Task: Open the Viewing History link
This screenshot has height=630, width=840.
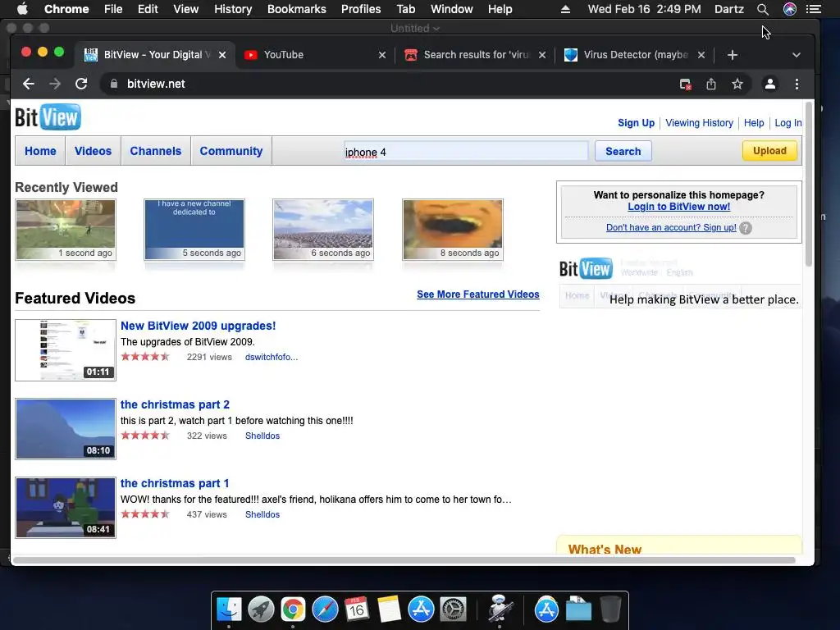Action: [x=699, y=123]
